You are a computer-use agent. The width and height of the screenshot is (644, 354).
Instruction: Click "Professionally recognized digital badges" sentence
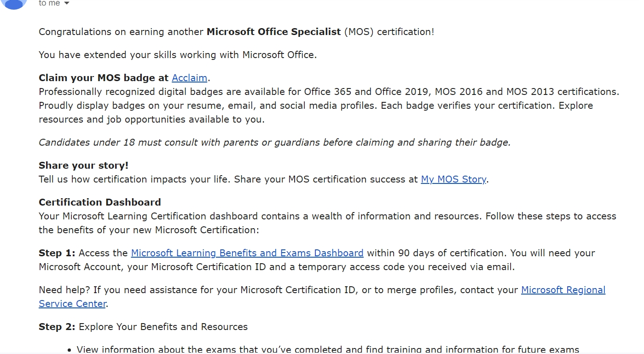[x=329, y=92]
